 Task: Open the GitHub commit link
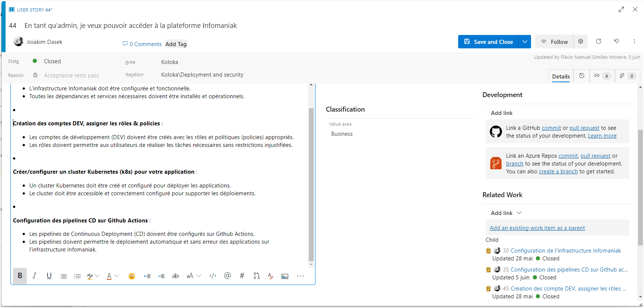551,128
